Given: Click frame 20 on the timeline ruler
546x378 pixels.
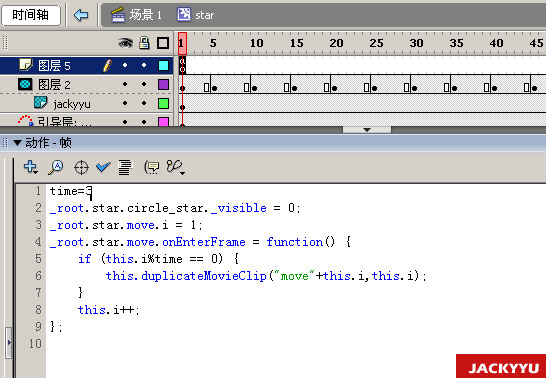Looking at the screenshot, I should tap(336, 43).
